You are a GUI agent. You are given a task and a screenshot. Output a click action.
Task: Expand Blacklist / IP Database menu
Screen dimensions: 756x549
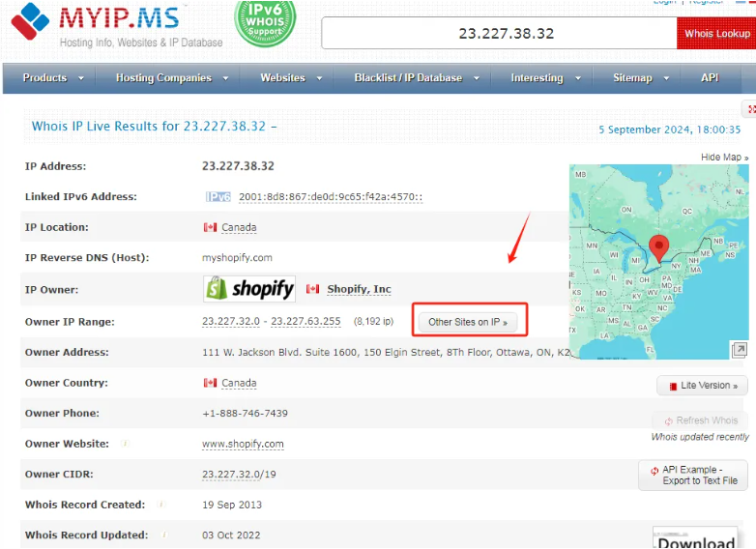click(417, 77)
